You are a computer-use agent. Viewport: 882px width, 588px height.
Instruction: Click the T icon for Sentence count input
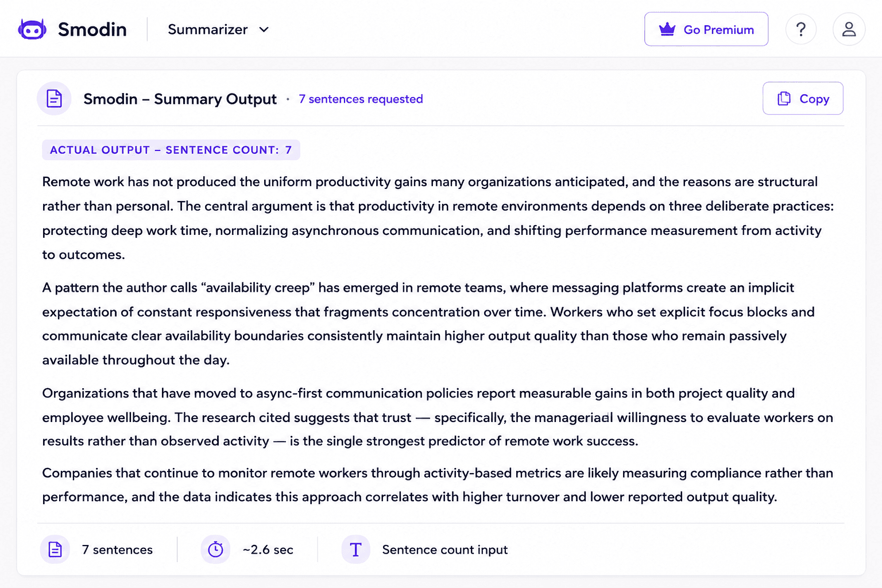(355, 550)
